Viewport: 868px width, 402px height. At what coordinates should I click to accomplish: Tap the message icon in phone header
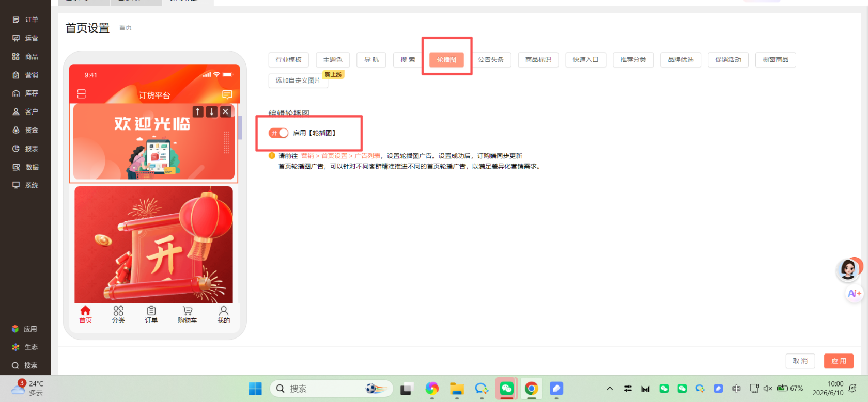tap(227, 94)
